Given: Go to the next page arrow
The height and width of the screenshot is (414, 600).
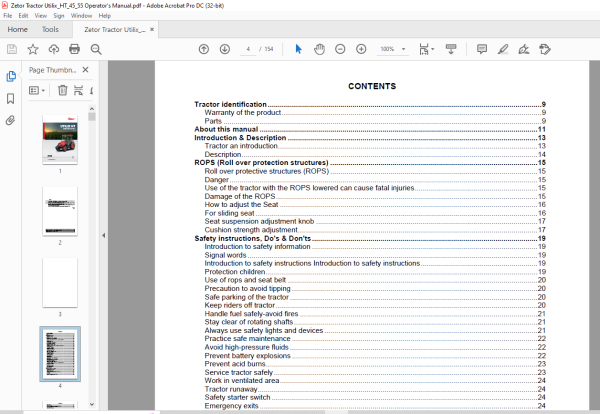Looking at the screenshot, I should pos(225,49).
